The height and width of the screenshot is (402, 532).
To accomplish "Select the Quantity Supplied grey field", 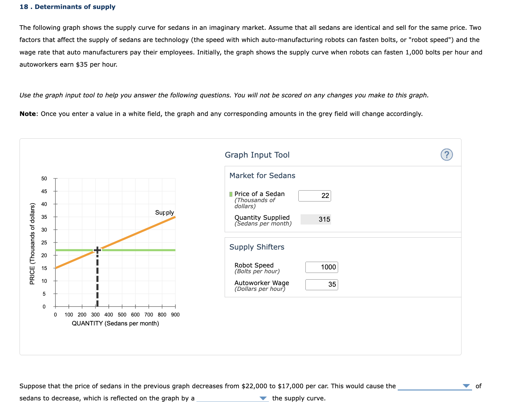I will (x=316, y=219).
